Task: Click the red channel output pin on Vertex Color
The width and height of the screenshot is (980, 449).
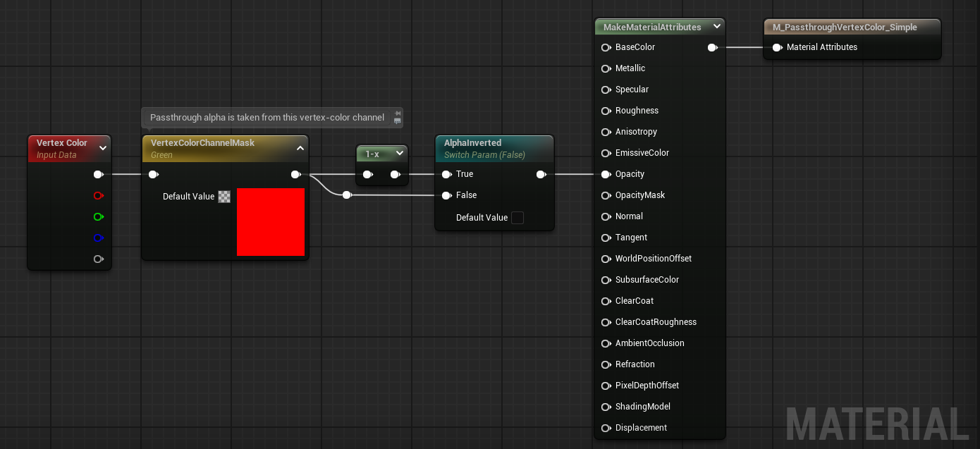Action: point(99,195)
